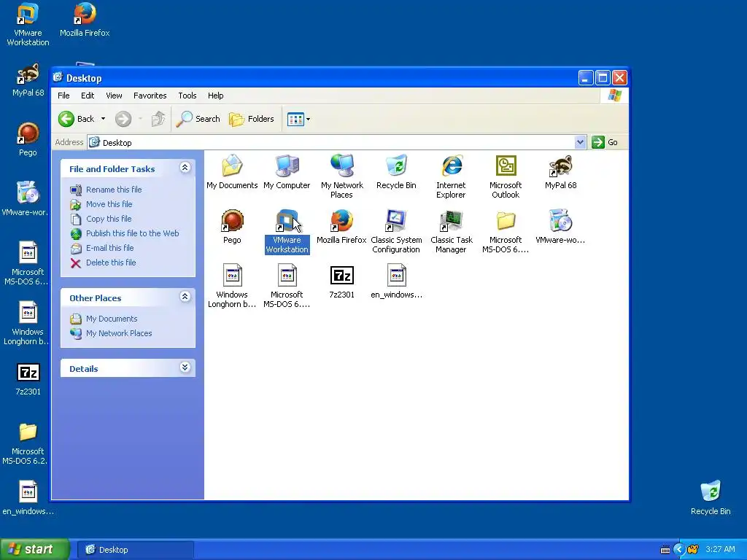The image size is (747, 560).
Task: Expand the Address bar dropdown
Action: (x=580, y=142)
